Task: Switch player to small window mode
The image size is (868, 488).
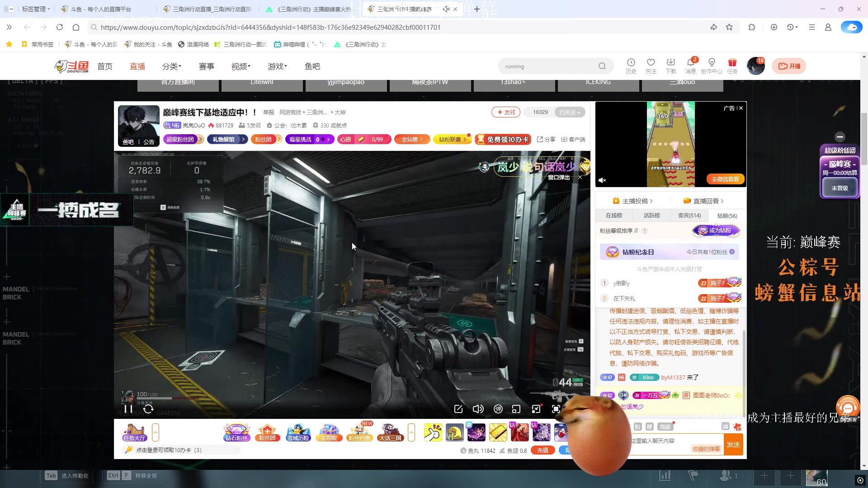Action: click(x=516, y=409)
